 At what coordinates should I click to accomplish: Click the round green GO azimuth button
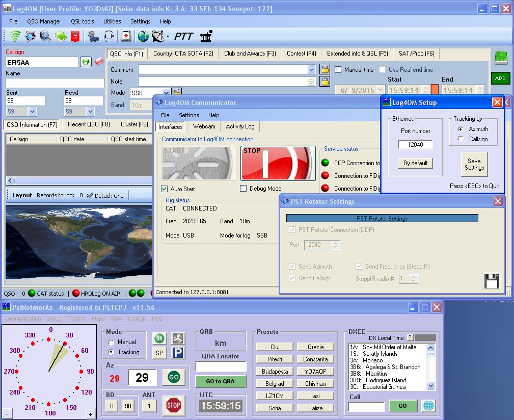coord(174,377)
